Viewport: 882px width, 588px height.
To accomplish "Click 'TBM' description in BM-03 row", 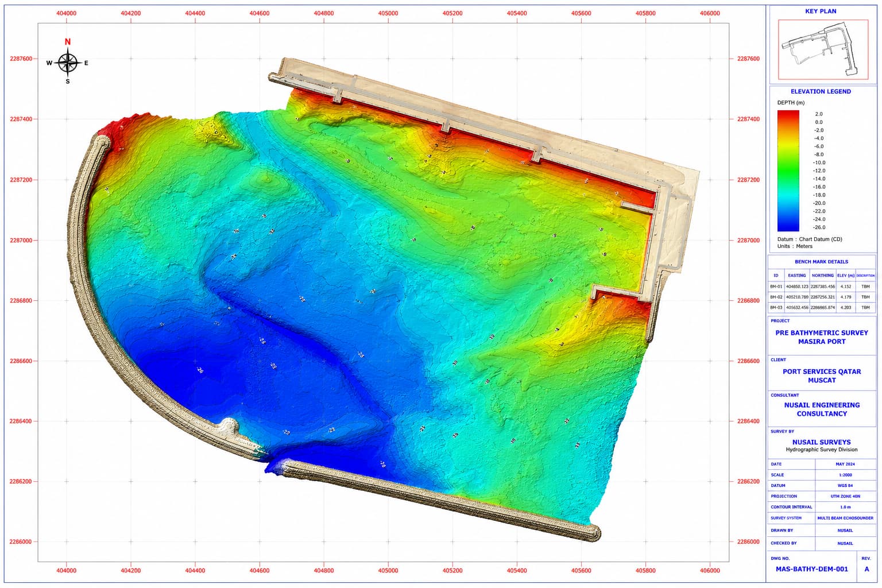I will tap(865, 308).
